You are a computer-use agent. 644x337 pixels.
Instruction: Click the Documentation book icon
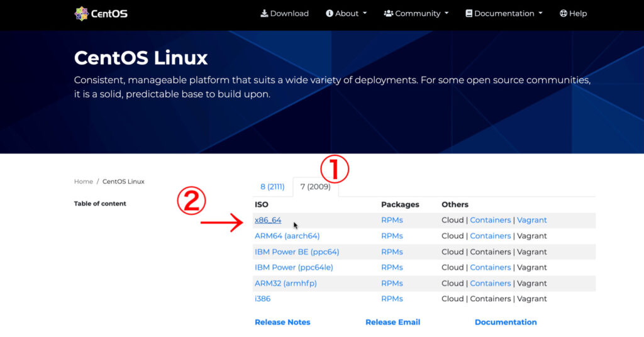(x=469, y=14)
